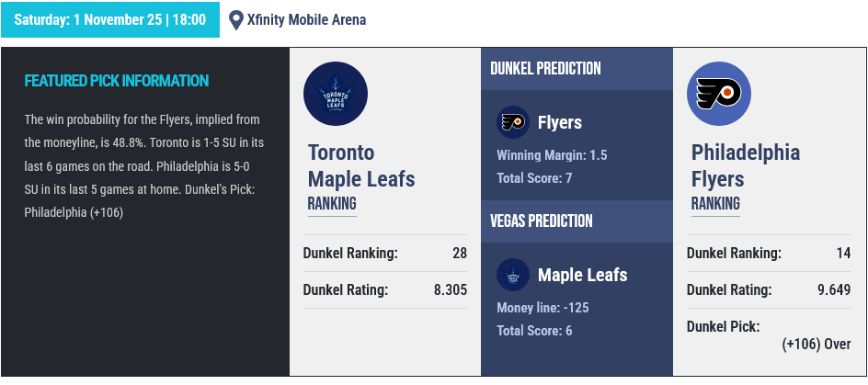Click the Dunkel Pick (+106) Over value
The height and width of the screenshot is (385, 868).
[x=816, y=345]
